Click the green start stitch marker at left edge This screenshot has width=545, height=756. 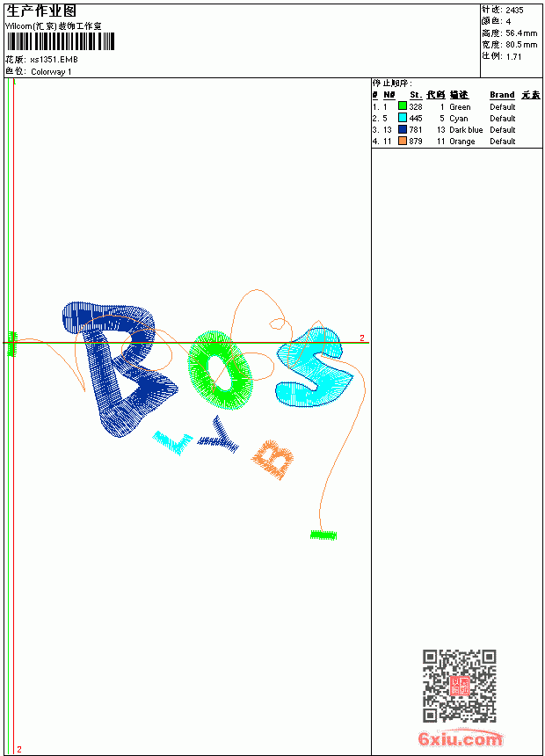(12, 344)
